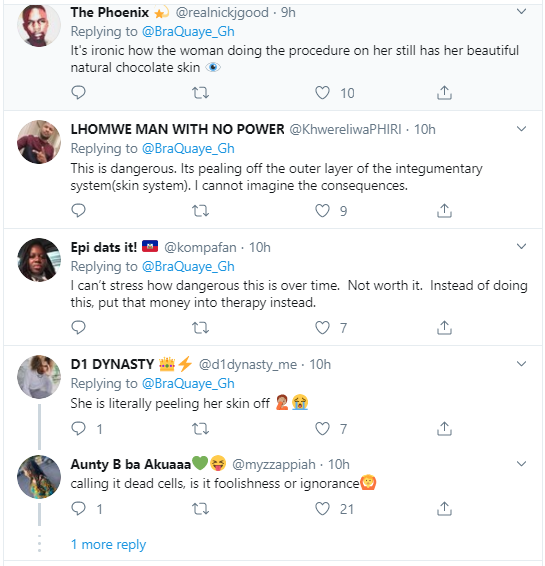
Task: Share Aunty B ba Akuaaa's tweet
Action: click(x=444, y=509)
